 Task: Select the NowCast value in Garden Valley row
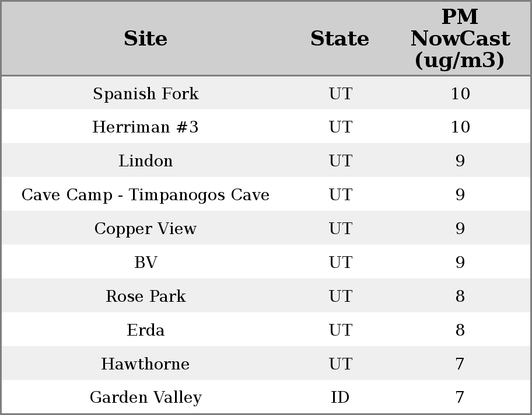click(x=460, y=397)
